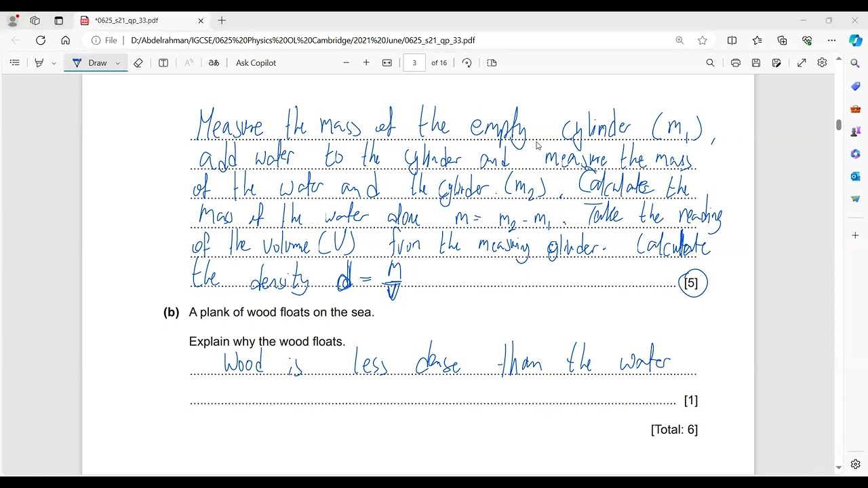Click the Translate icon

(214, 62)
